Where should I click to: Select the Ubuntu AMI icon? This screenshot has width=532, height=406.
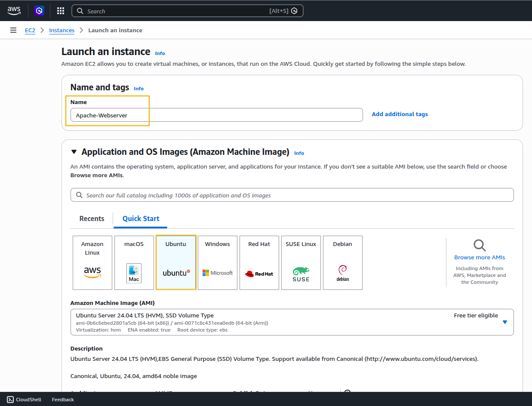(x=176, y=262)
